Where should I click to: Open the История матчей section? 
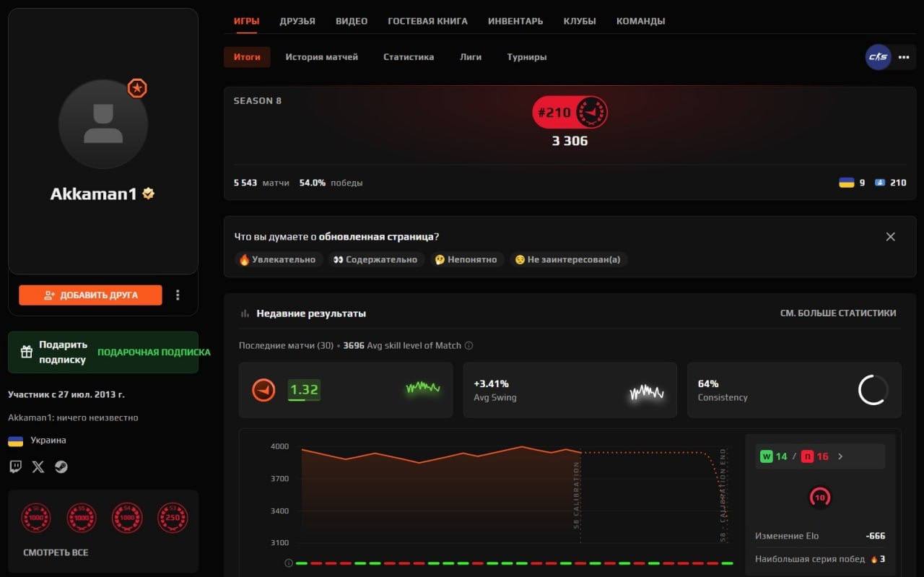tap(322, 56)
